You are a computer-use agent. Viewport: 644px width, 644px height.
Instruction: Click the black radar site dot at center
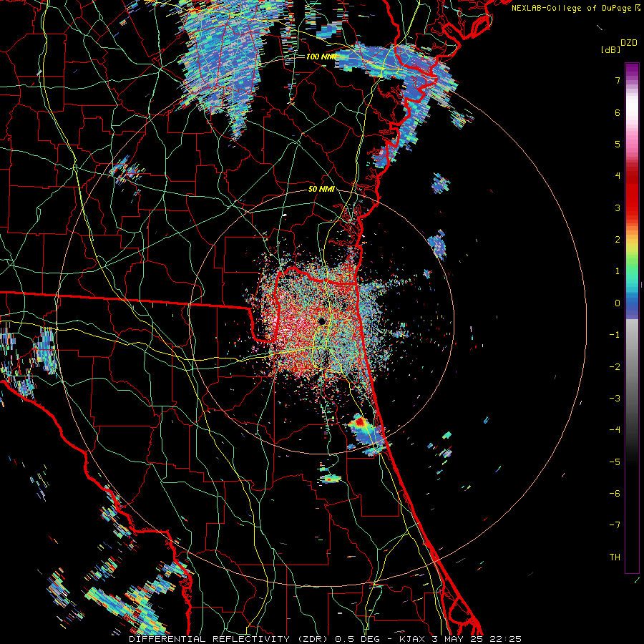pos(322,321)
